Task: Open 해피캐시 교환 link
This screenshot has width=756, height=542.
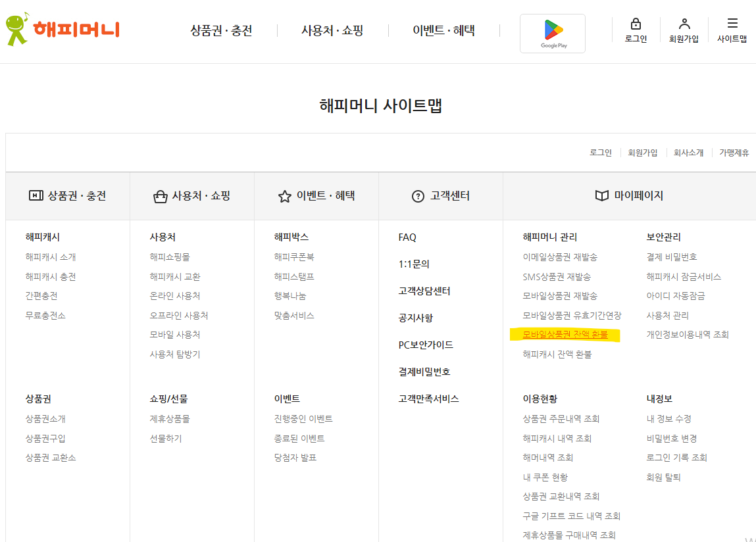Action: coord(175,277)
